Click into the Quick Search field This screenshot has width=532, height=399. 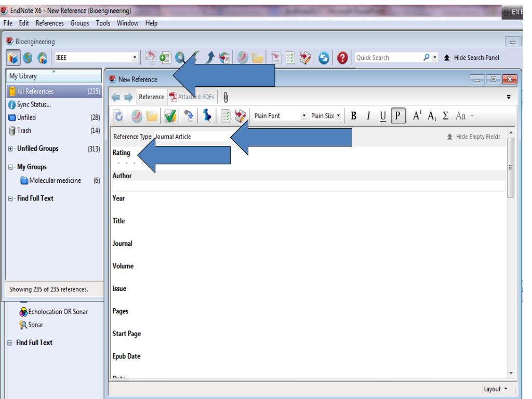(388, 58)
